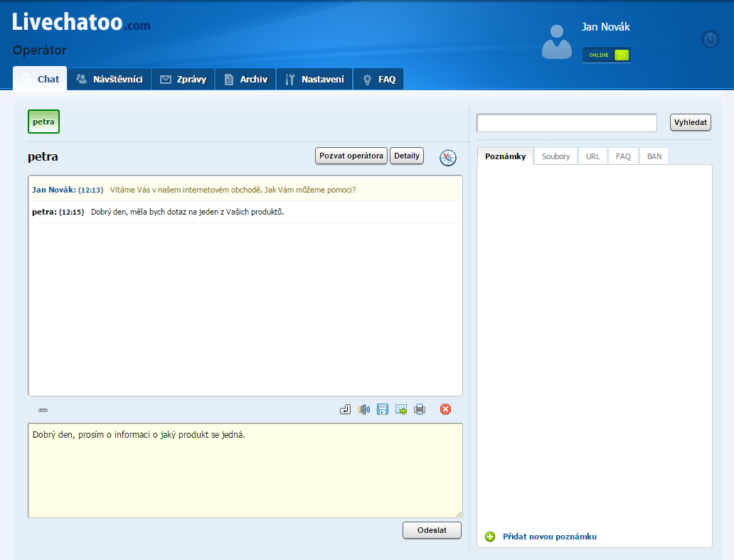Screen dimensions: 734x560
Task: Switch to the Zprávy tab
Action: tap(183, 80)
